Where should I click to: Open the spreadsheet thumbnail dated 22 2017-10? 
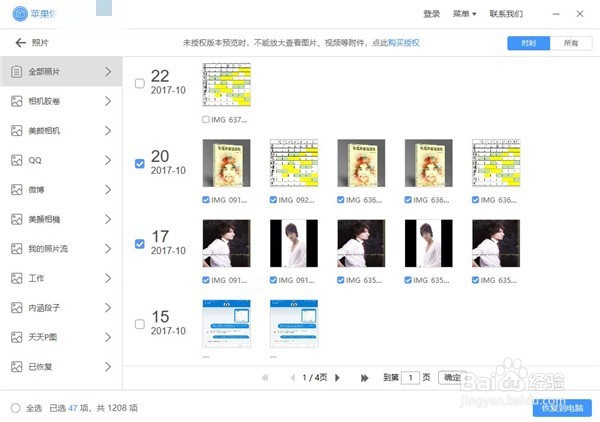(x=227, y=85)
